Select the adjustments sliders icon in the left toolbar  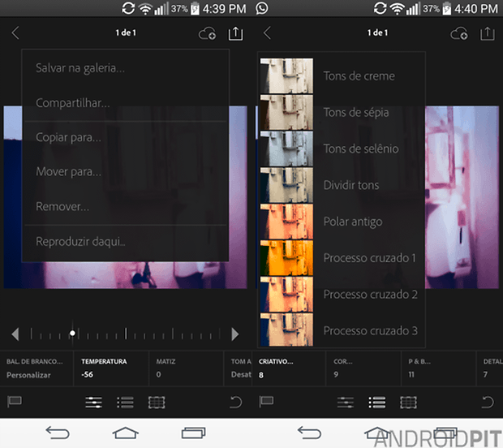pyautogui.click(x=93, y=402)
